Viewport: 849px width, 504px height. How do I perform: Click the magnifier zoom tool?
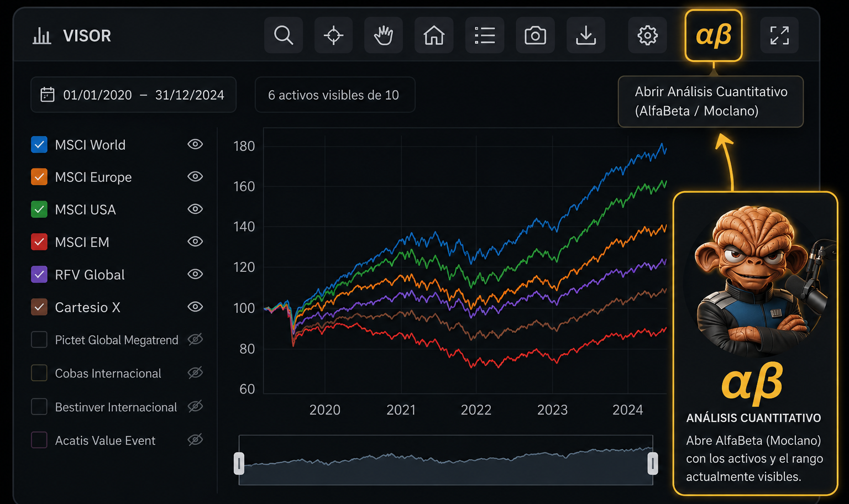[x=284, y=35]
